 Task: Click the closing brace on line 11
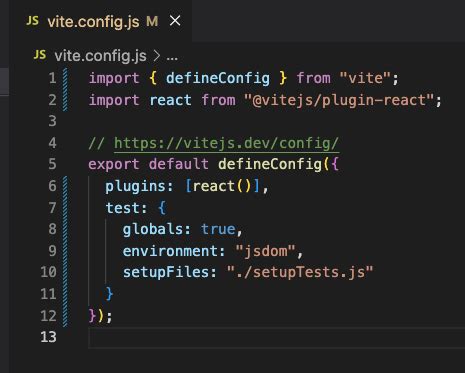[x=109, y=294]
